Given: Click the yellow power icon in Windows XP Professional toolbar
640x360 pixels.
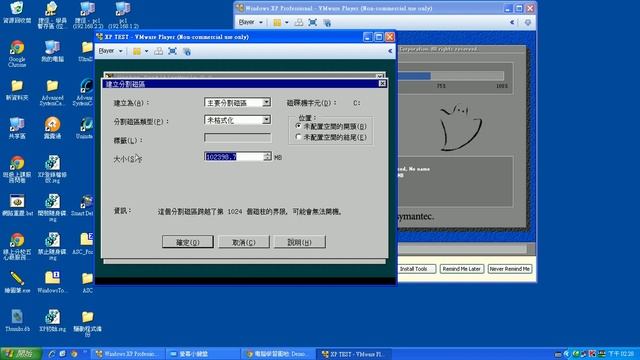Looking at the screenshot, I should [x=277, y=22].
